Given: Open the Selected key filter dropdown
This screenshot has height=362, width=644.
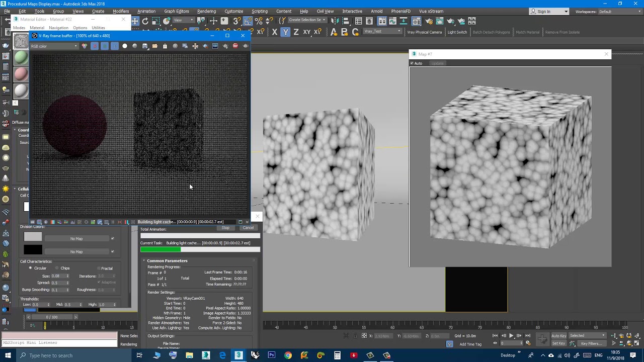Looking at the screenshot, I should point(587,335).
